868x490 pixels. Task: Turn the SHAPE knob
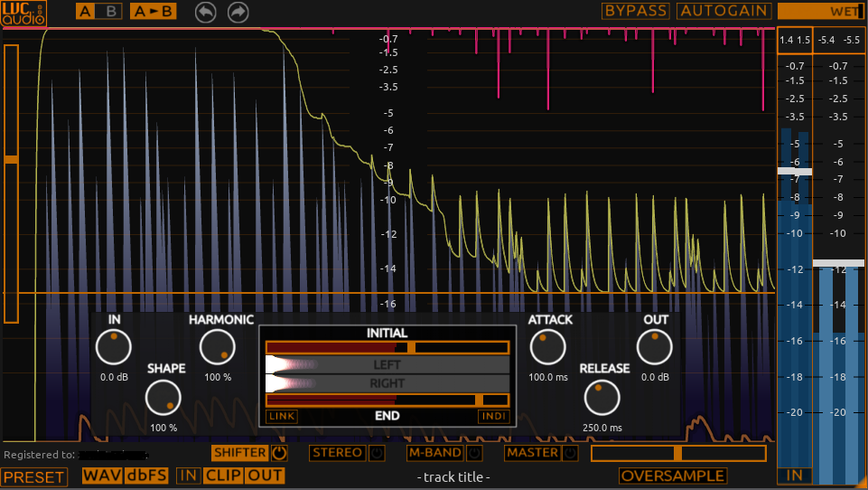tap(163, 398)
